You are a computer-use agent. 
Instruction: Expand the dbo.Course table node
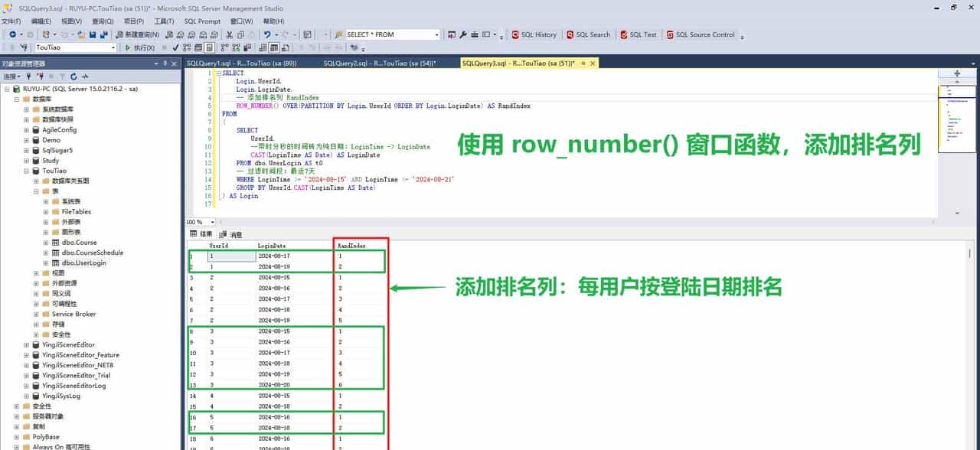coord(45,242)
